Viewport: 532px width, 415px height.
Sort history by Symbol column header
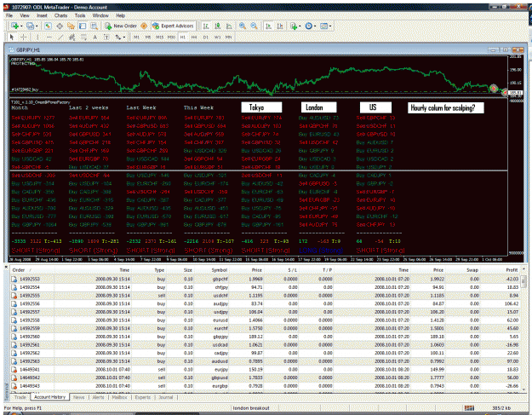219,270
